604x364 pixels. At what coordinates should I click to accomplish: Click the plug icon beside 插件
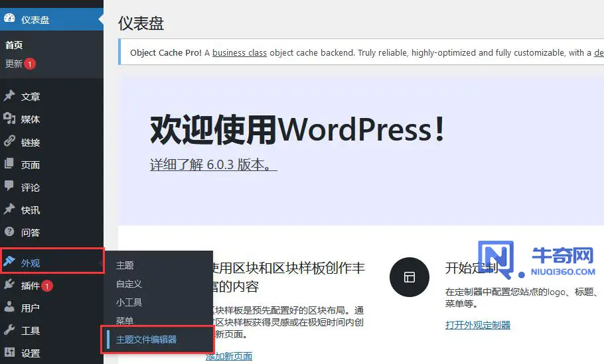coord(9,284)
